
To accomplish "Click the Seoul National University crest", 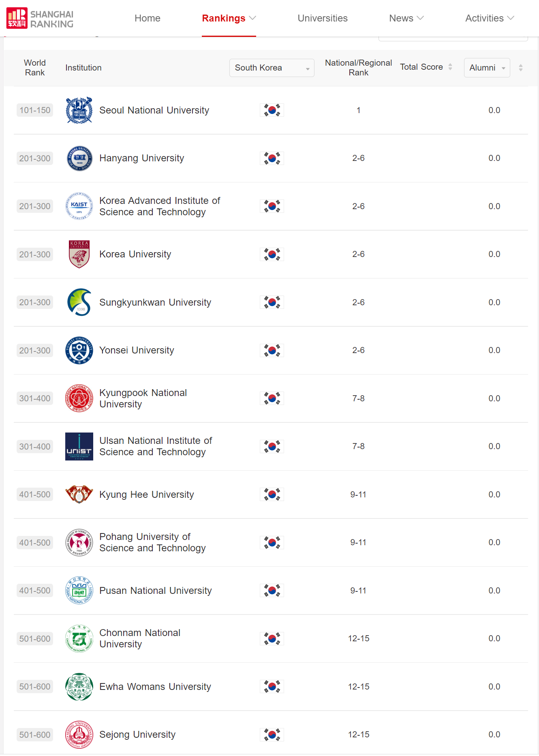I will click(x=79, y=110).
